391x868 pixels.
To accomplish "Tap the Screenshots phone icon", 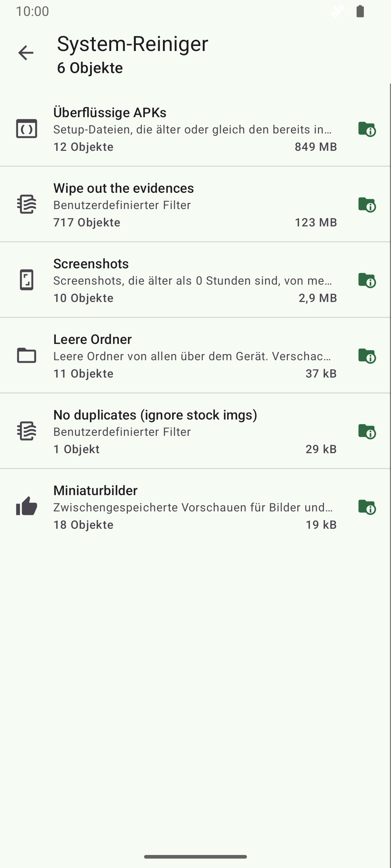I will pyautogui.click(x=26, y=280).
